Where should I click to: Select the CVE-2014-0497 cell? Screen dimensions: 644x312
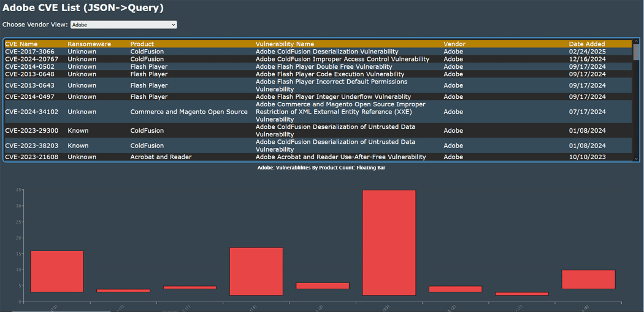point(29,96)
